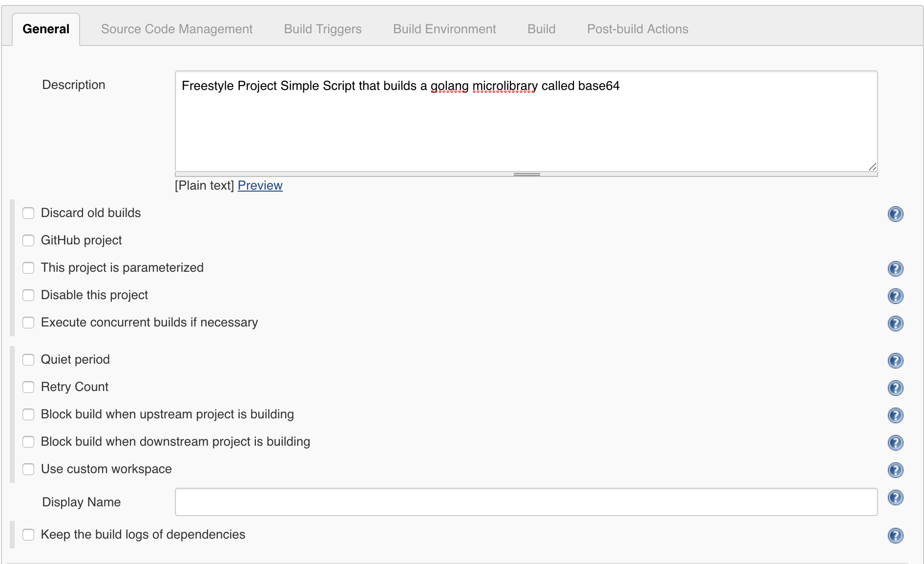This screenshot has height=564, width=924.
Task: Open help for Keep build logs of dependencies
Action: pyautogui.click(x=895, y=536)
